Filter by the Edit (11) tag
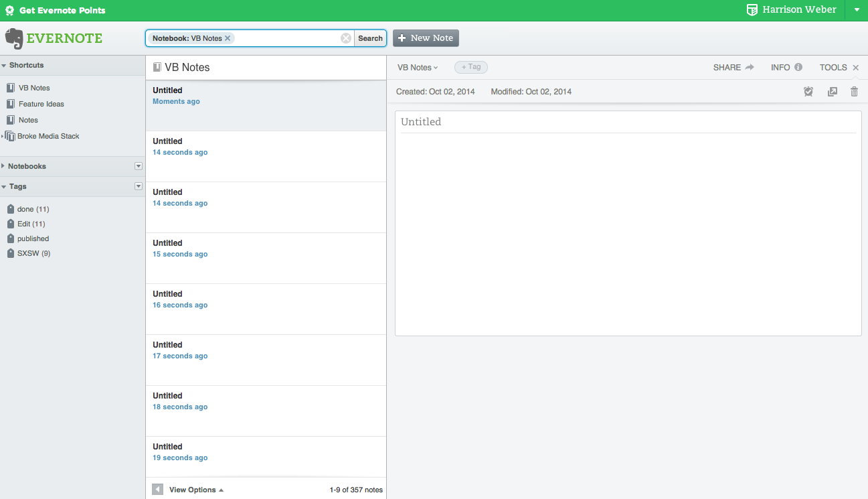 click(31, 224)
